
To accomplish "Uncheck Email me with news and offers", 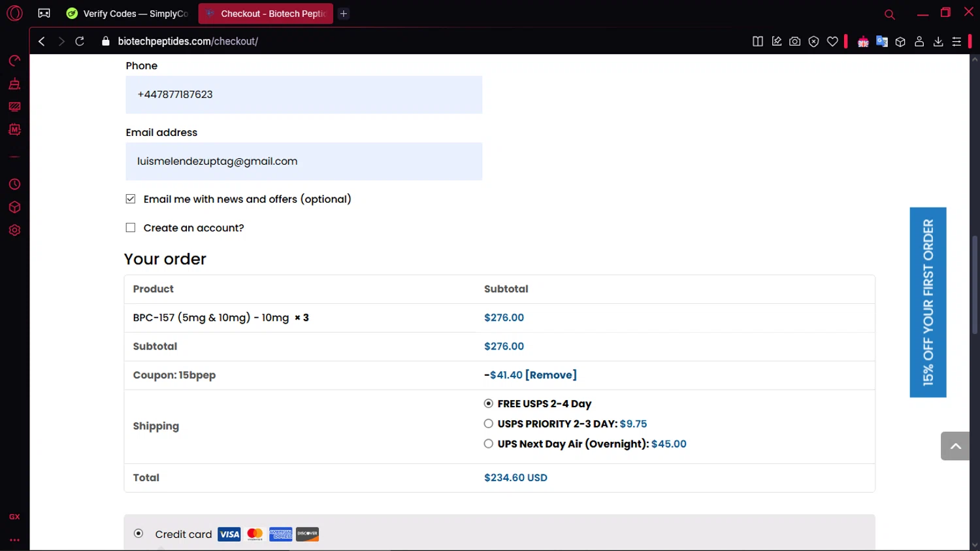I will point(131,199).
